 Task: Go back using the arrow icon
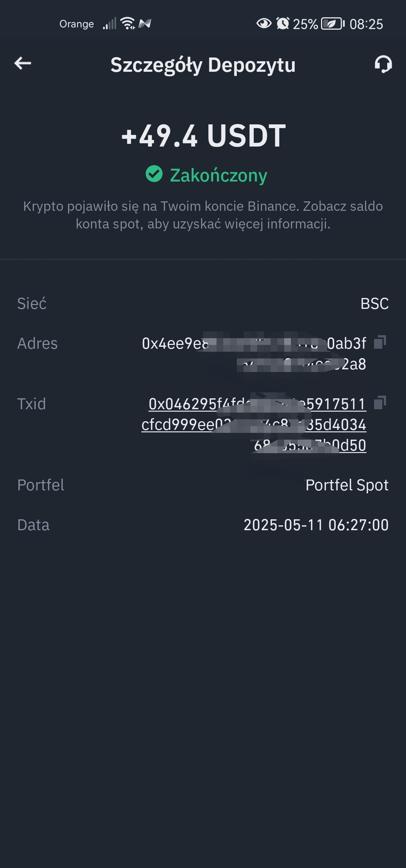click(23, 63)
